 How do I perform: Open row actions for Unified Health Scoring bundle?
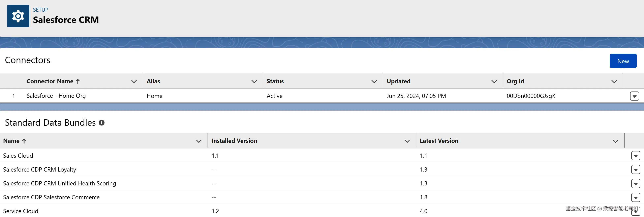point(636,184)
